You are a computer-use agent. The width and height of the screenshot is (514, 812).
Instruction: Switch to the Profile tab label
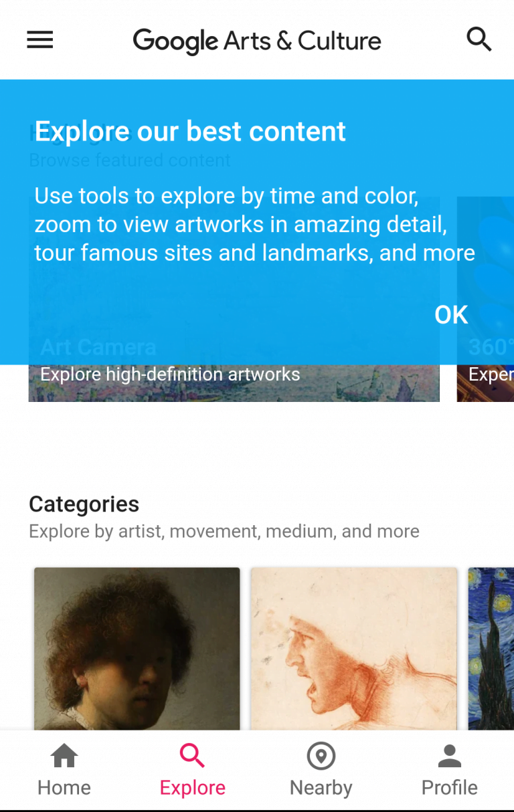(x=450, y=787)
